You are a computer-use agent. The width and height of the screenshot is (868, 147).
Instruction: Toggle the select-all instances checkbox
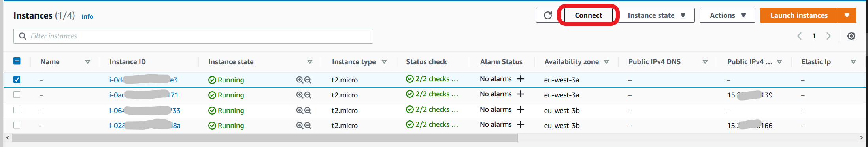[17, 61]
